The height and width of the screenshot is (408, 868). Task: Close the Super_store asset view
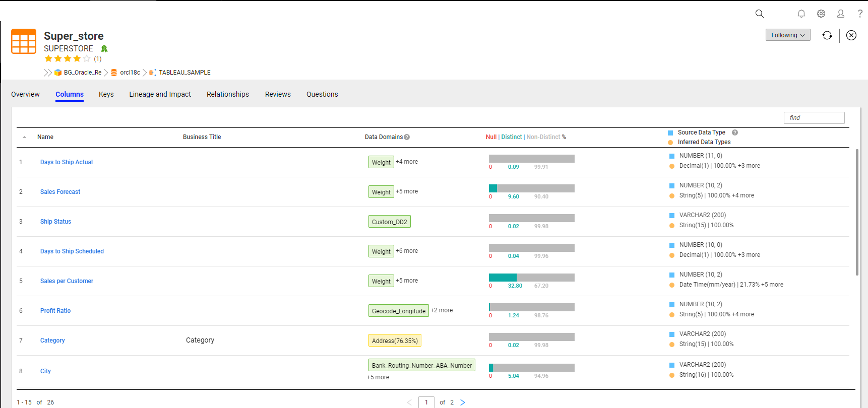[851, 35]
